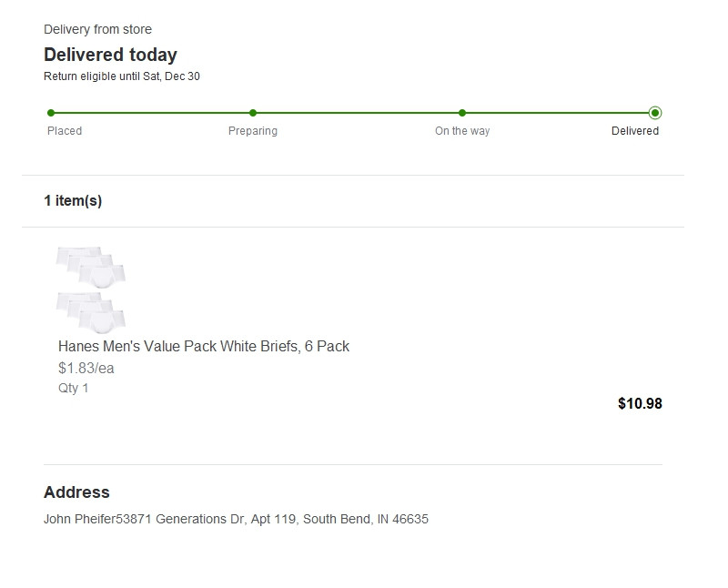Click the Delivered ring marker
Screen dimensions: 728x588
655,113
